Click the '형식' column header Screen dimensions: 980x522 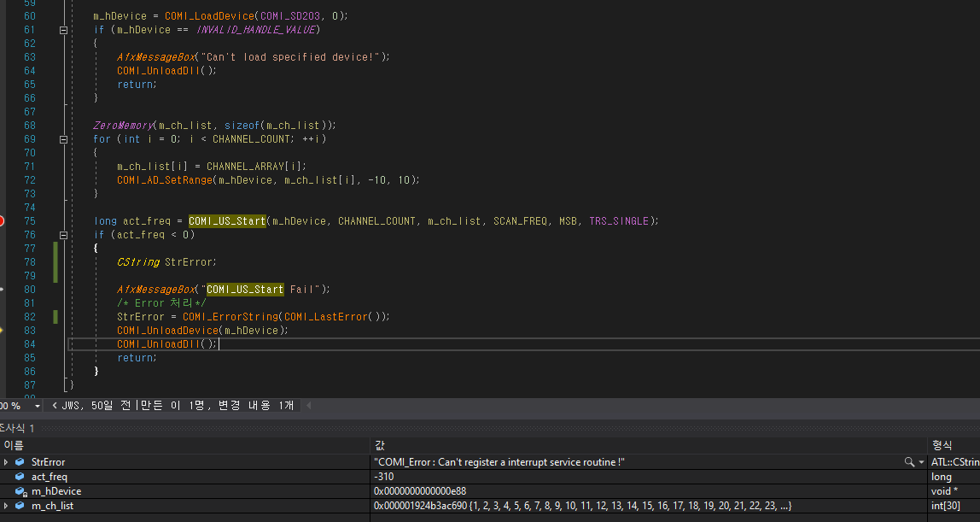(942, 445)
